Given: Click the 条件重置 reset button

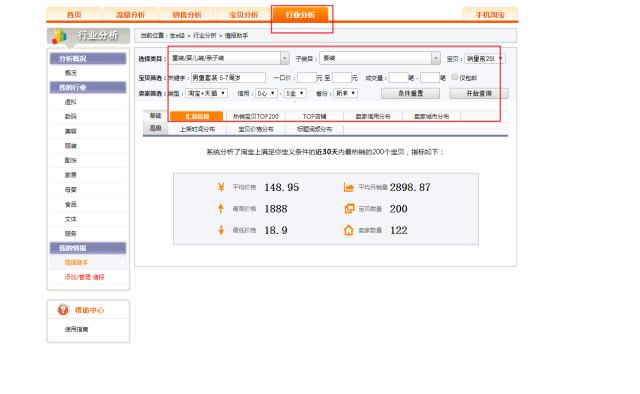Looking at the screenshot, I should click(410, 93).
